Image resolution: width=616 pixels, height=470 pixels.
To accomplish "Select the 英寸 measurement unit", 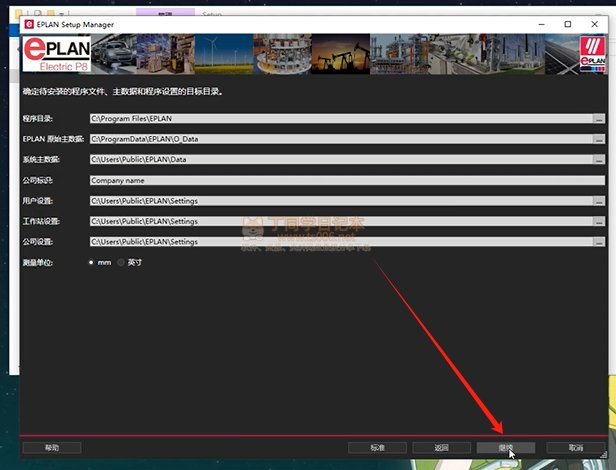I will point(122,262).
